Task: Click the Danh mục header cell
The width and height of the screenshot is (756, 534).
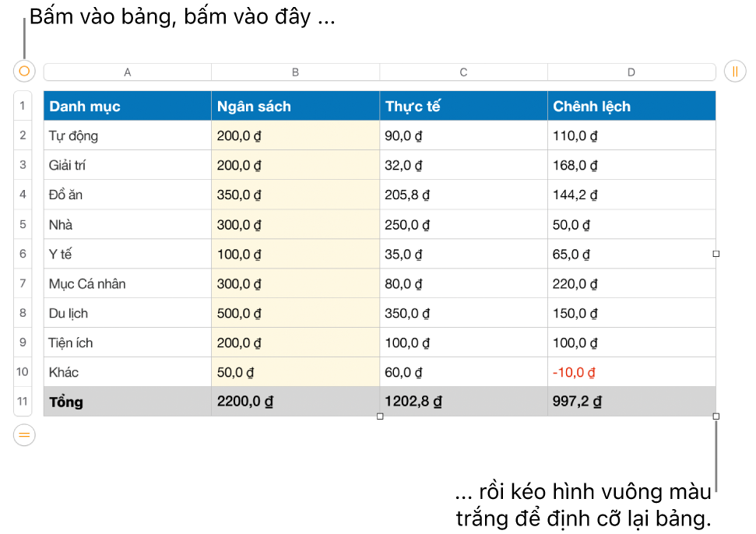Action: point(127,106)
